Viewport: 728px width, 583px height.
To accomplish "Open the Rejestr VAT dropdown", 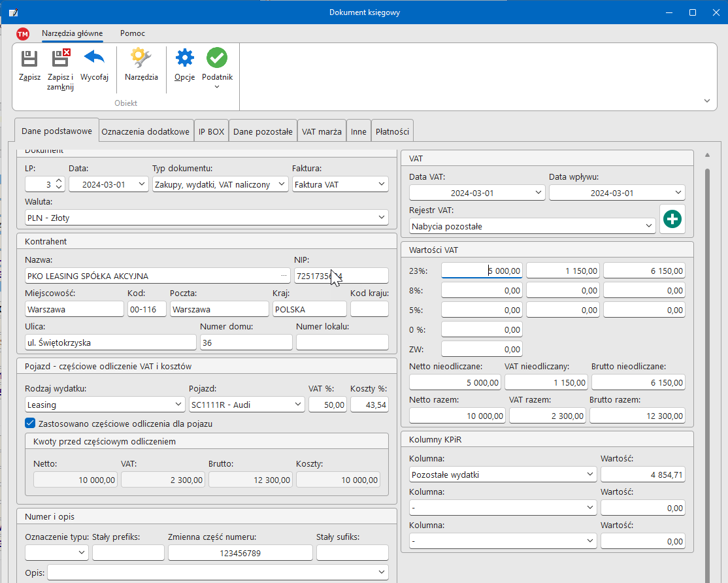I will (x=648, y=226).
